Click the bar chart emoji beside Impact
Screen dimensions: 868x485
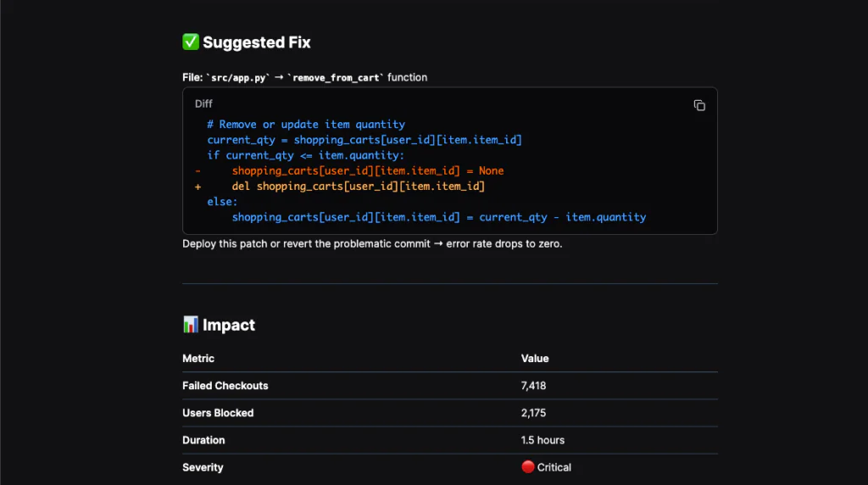pos(191,325)
